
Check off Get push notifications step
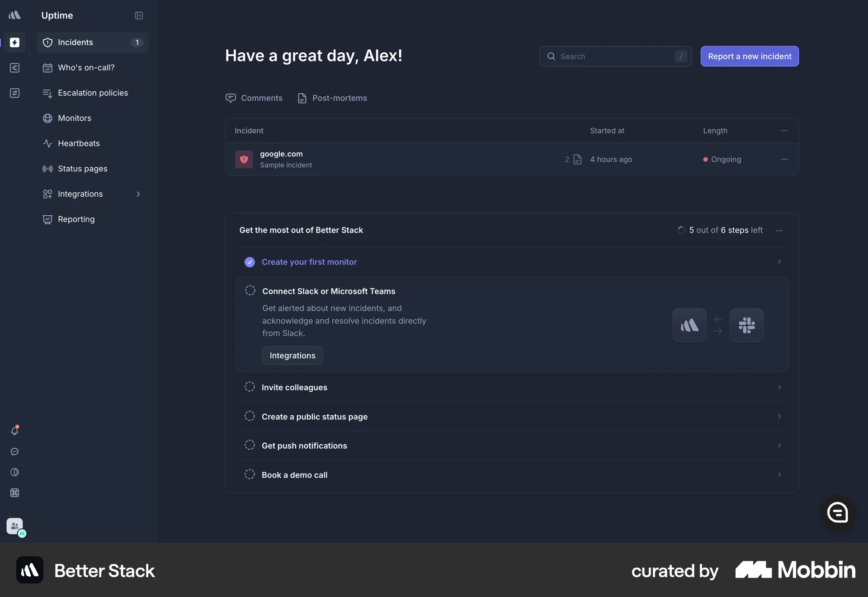point(249,445)
